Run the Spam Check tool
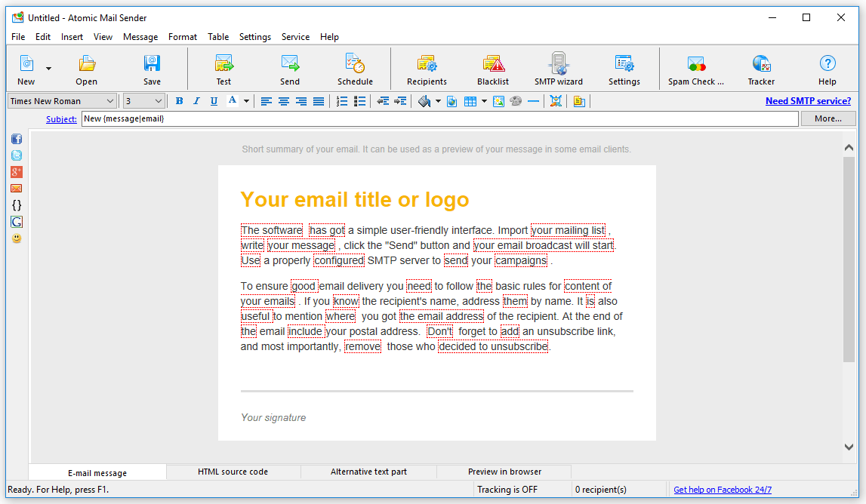Viewport: 866px width, 504px height. click(696, 63)
